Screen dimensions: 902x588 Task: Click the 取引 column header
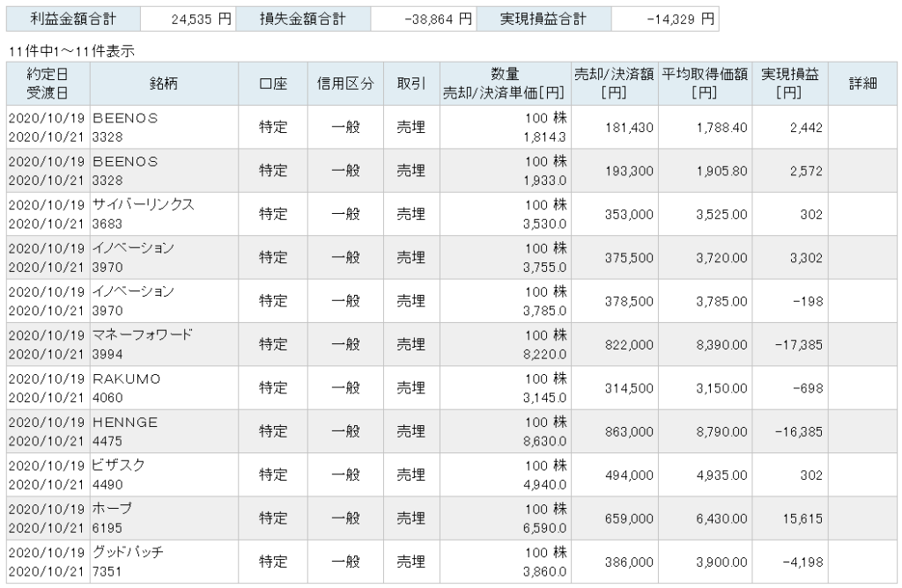411,84
